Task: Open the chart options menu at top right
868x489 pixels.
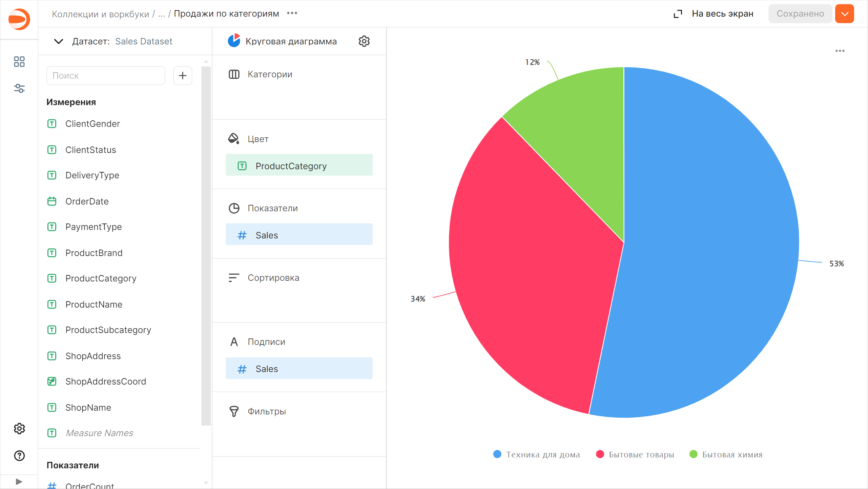Action: point(840,51)
